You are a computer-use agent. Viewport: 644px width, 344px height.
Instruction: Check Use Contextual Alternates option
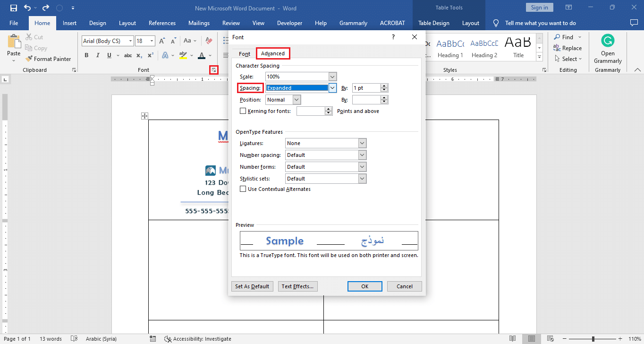243,189
